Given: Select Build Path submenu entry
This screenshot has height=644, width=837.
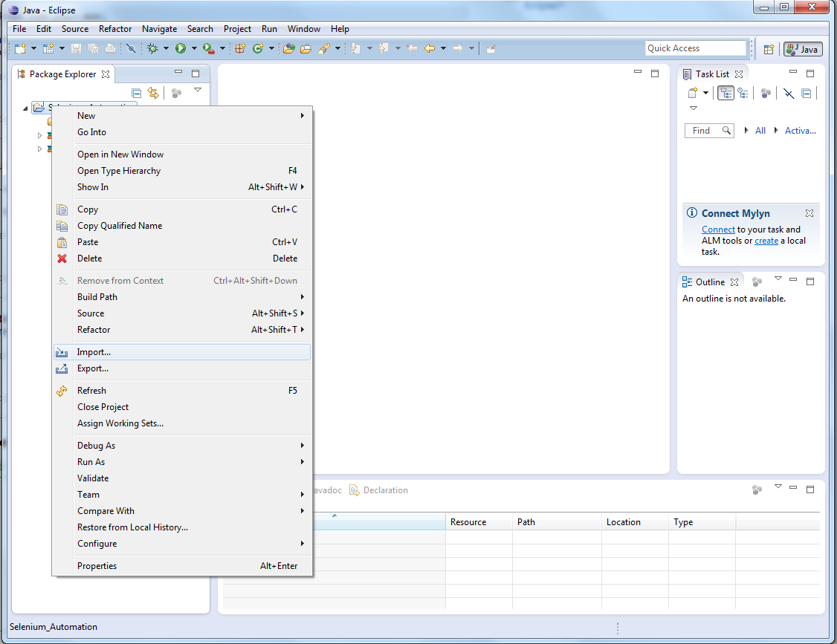Looking at the screenshot, I should click(182, 297).
